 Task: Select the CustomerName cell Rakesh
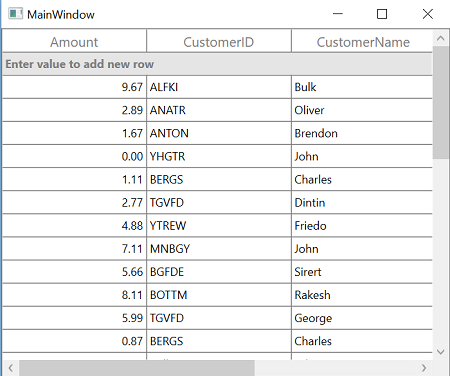click(x=362, y=295)
